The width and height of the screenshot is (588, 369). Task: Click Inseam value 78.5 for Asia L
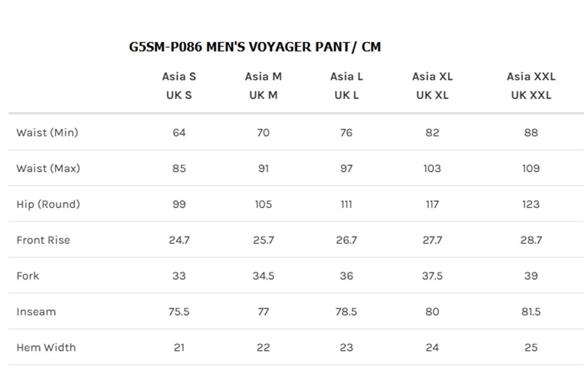point(347,312)
